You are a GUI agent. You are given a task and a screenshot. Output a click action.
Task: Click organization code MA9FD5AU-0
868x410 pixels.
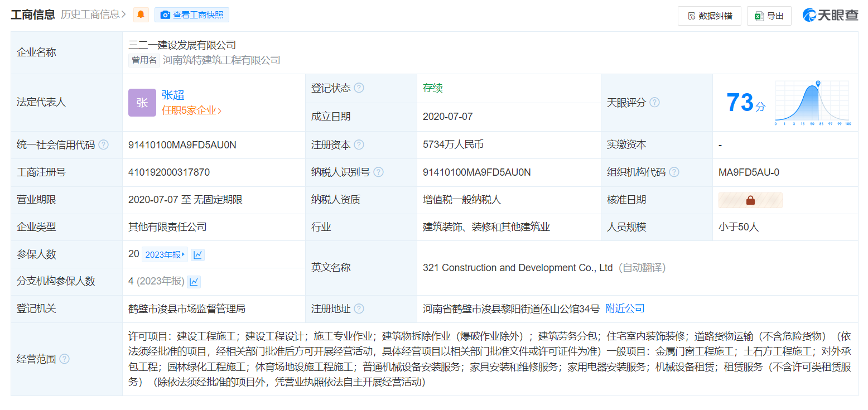(x=749, y=172)
